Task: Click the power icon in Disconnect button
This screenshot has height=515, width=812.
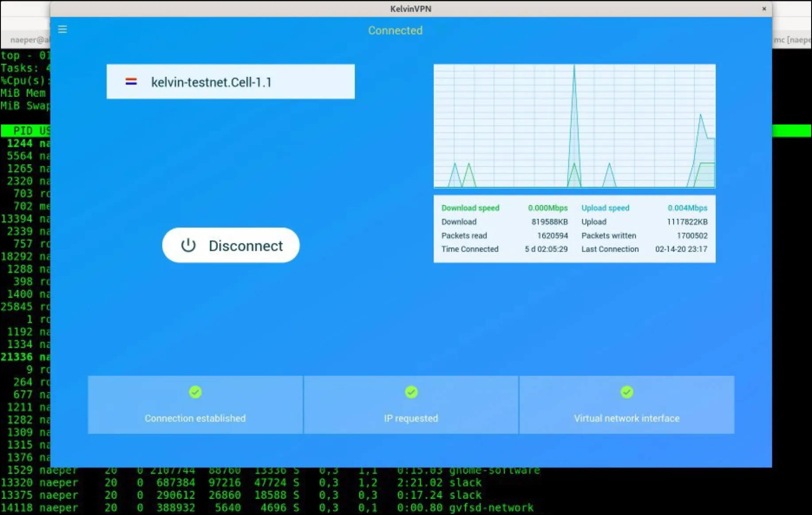Action: [x=188, y=245]
